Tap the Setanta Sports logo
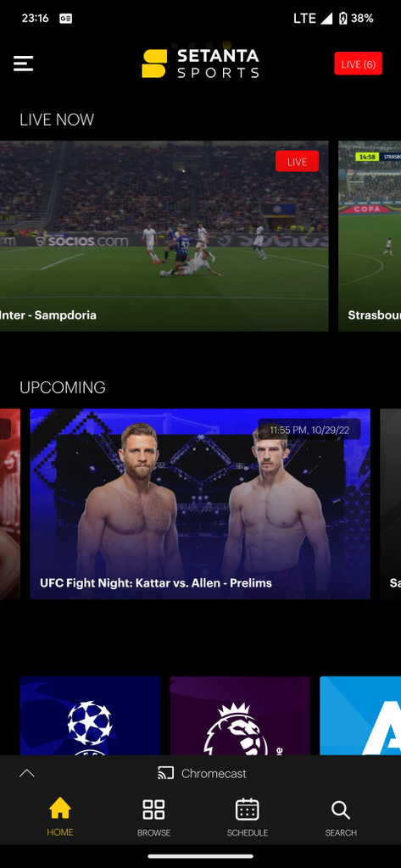 tap(200, 64)
